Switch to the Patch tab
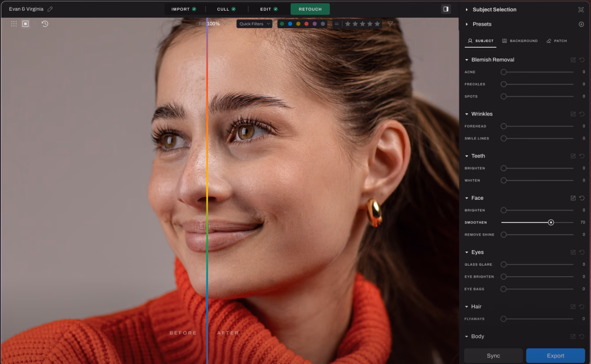Viewport: 591px width, 364px height. pos(557,41)
